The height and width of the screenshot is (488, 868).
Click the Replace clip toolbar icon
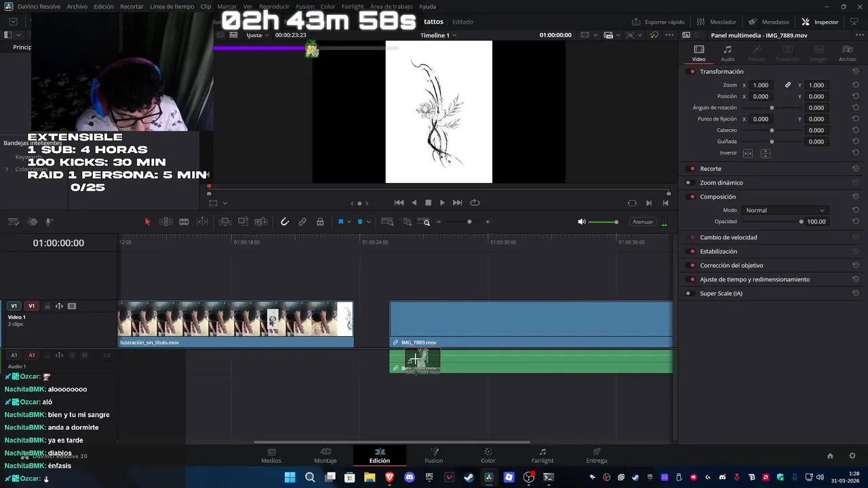(261, 222)
